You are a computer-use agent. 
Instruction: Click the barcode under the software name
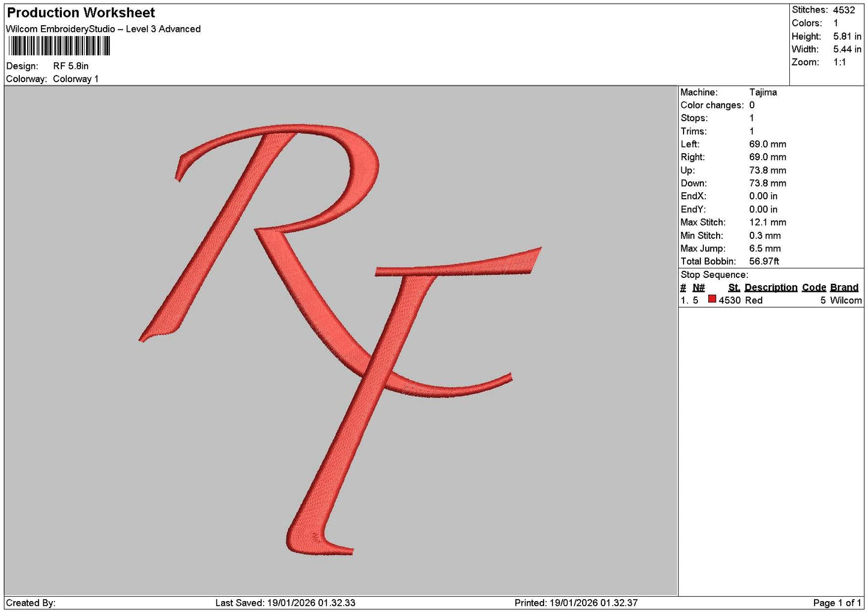point(59,46)
